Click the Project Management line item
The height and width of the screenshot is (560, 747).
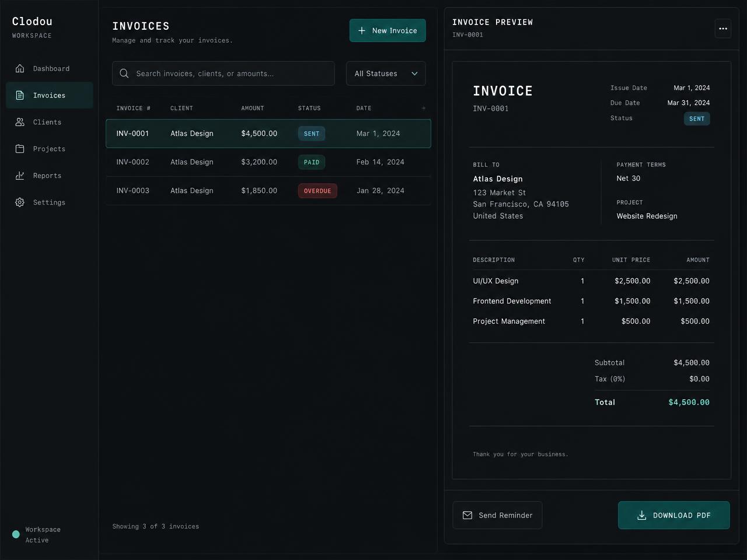coord(509,321)
